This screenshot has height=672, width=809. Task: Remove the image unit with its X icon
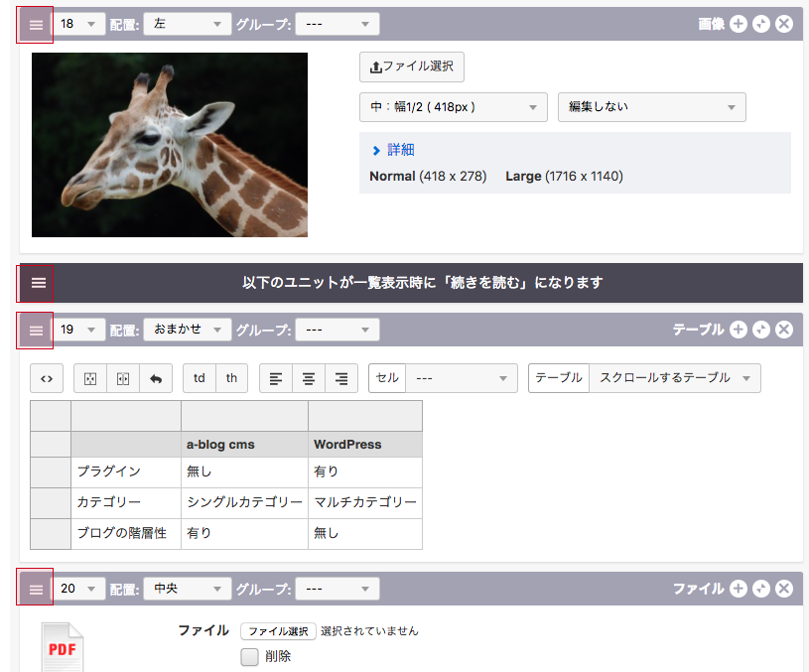(x=784, y=24)
